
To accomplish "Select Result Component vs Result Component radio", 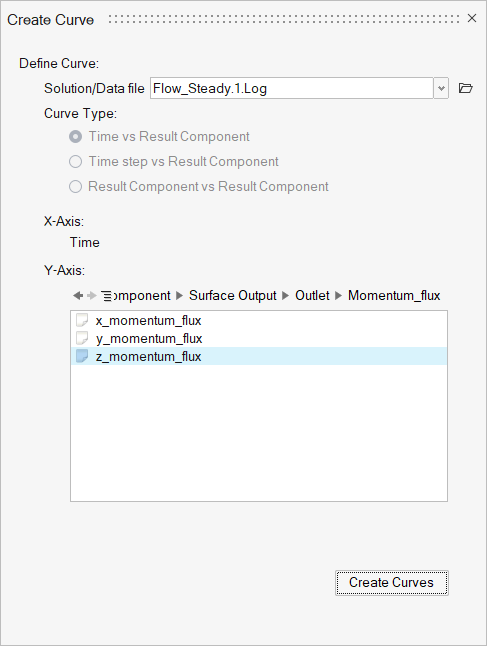I will click(75, 187).
